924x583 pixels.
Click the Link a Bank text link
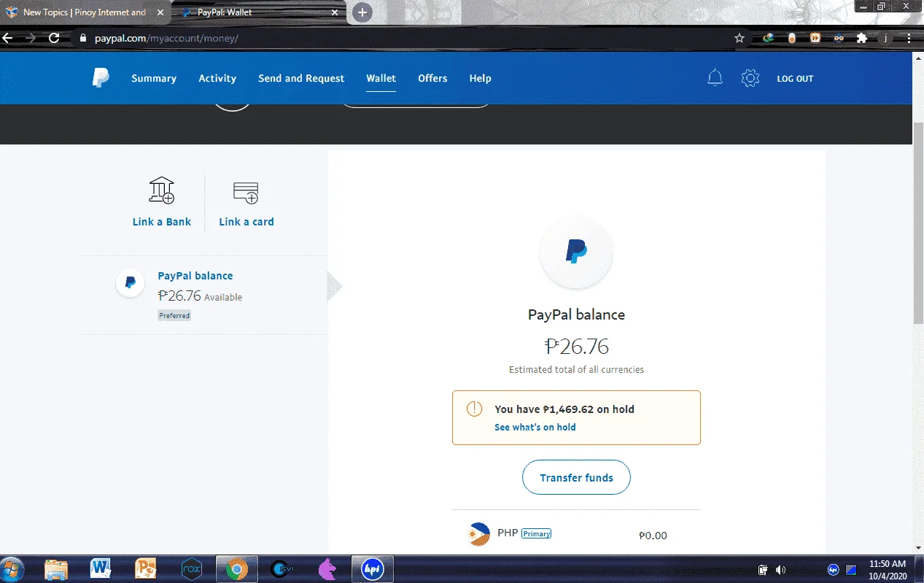coord(161,222)
